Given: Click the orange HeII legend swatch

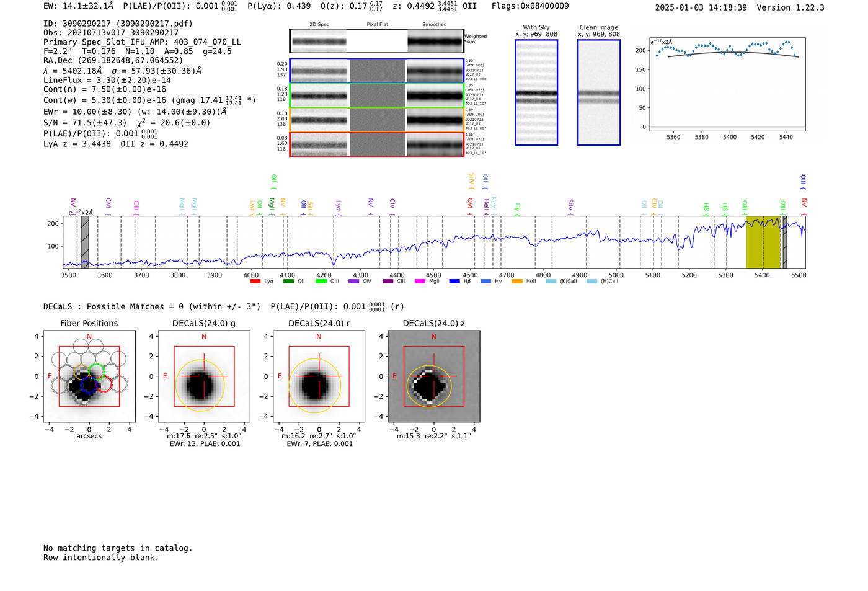Looking at the screenshot, I should pyautogui.click(x=517, y=282).
